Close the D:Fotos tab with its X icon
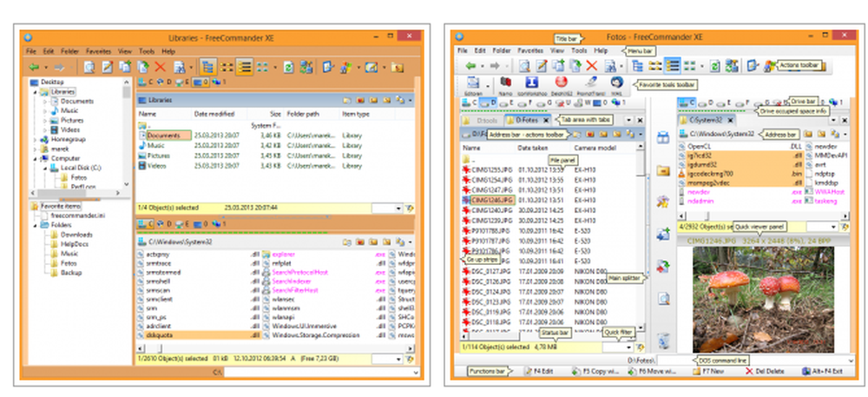Viewport: 868px width, 397px height. click(546, 120)
